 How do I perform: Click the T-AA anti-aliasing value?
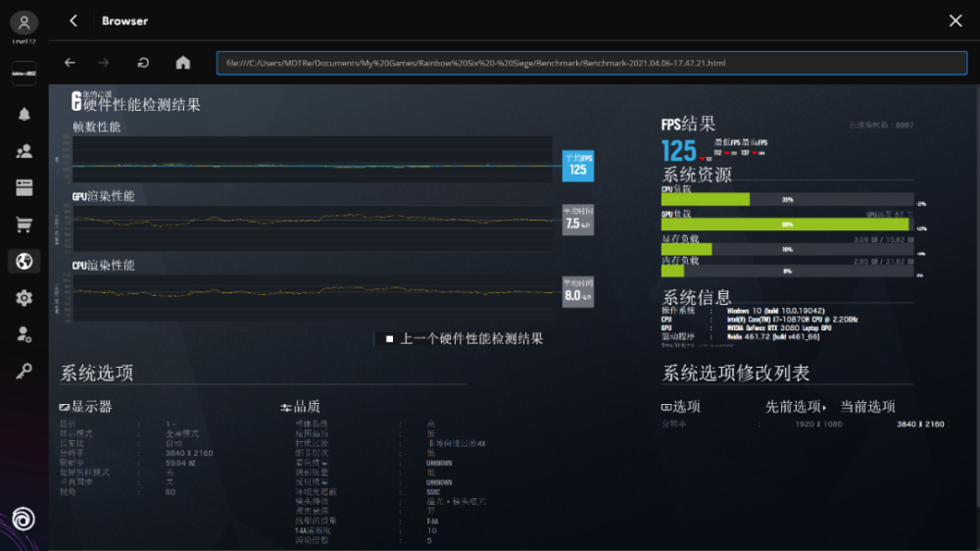(432, 521)
